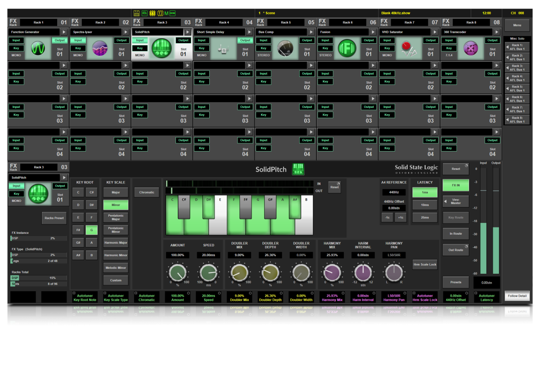Select Major key scale
This screenshot has height=392, width=540.
pos(116,192)
